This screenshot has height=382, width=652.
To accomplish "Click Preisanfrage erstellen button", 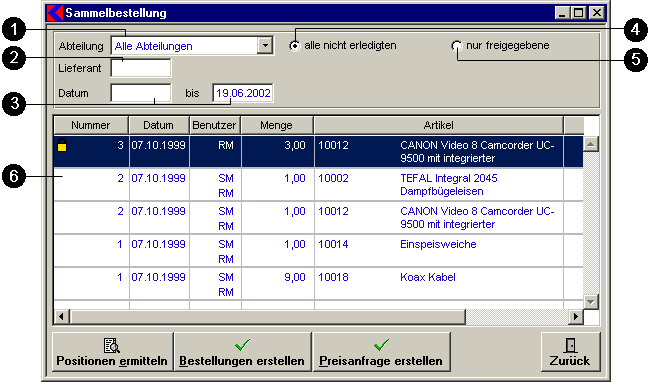I will (x=381, y=352).
